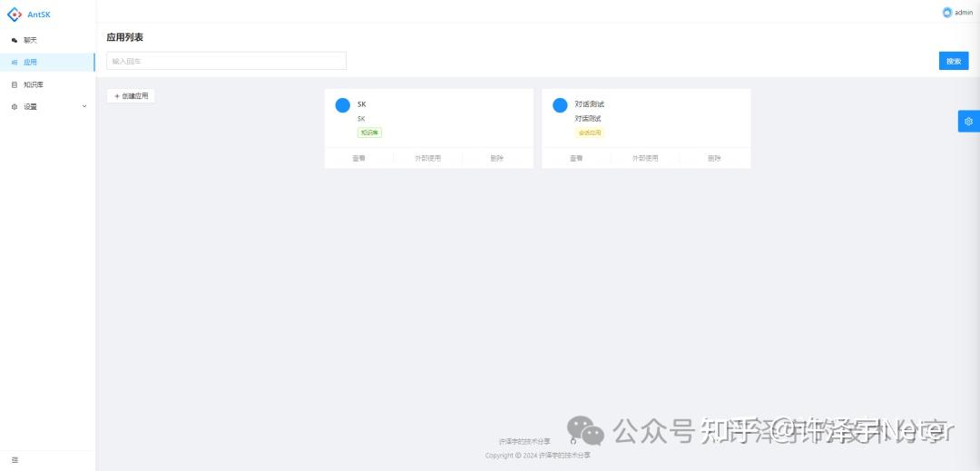Click 外部使用 on the SK card
Image resolution: width=980 pixels, height=471 pixels.
[x=427, y=158]
